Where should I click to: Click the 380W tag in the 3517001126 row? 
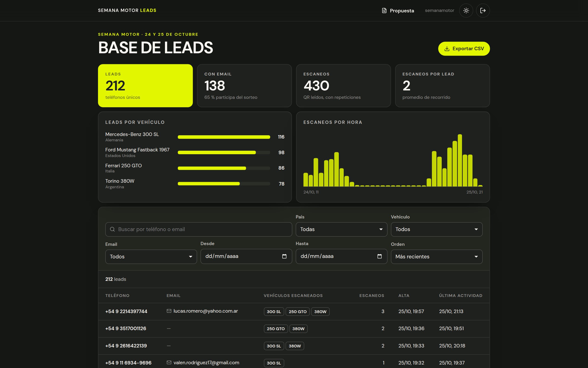tap(298, 329)
